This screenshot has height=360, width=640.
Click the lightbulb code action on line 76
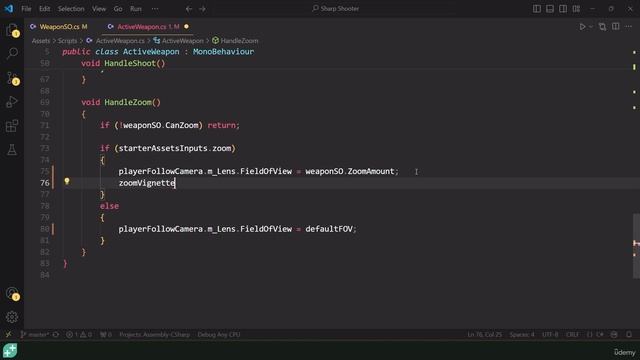(67, 182)
